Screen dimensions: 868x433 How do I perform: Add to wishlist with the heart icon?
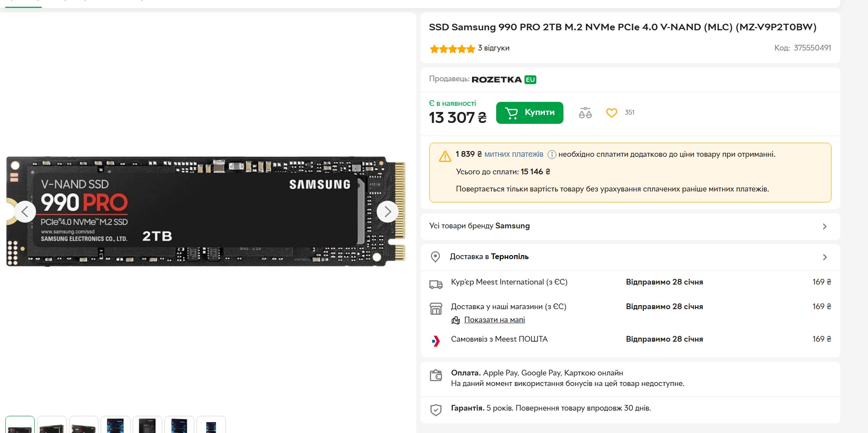tap(612, 113)
